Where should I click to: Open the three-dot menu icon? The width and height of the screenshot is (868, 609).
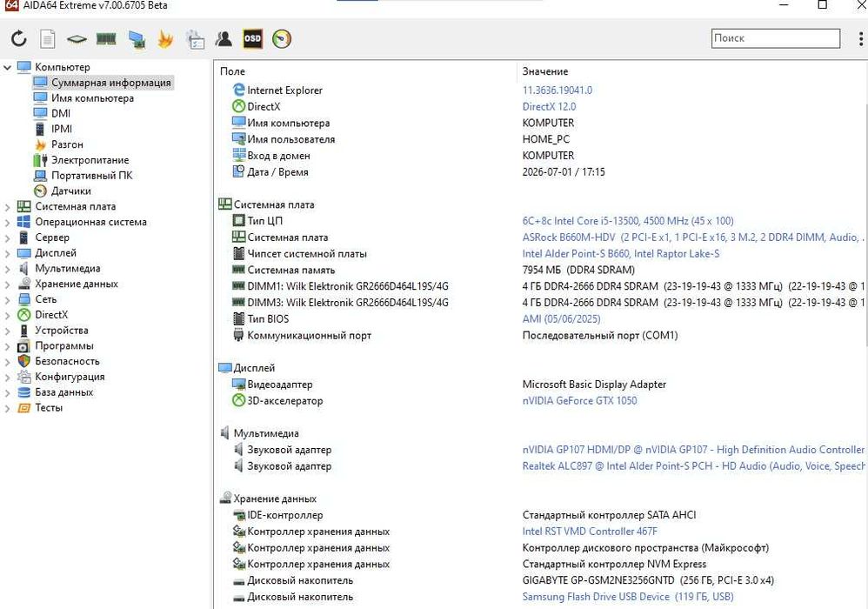pos(860,39)
